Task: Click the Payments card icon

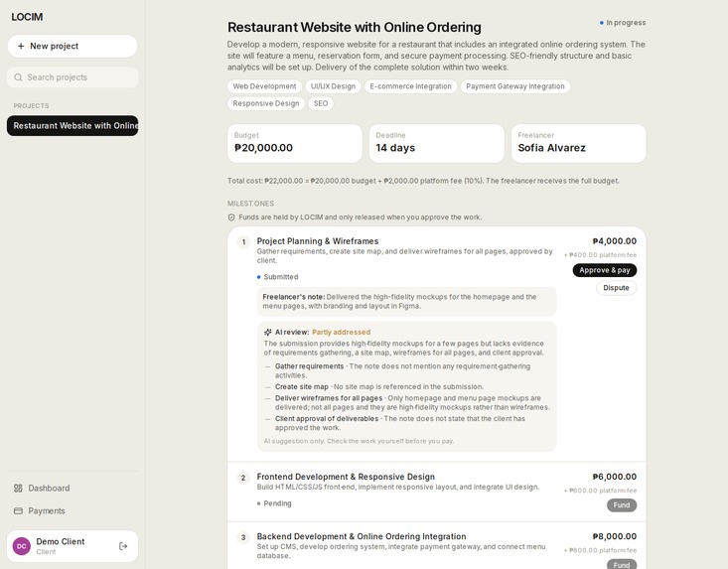Action: coord(18,511)
